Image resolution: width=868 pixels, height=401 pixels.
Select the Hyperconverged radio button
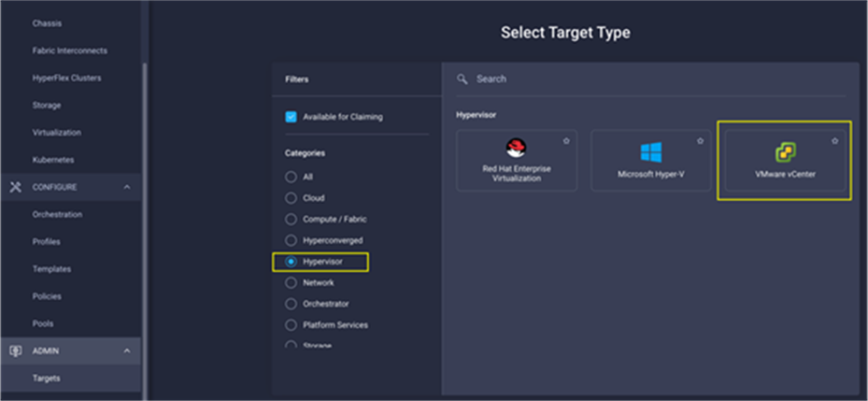tap(291, 240)
